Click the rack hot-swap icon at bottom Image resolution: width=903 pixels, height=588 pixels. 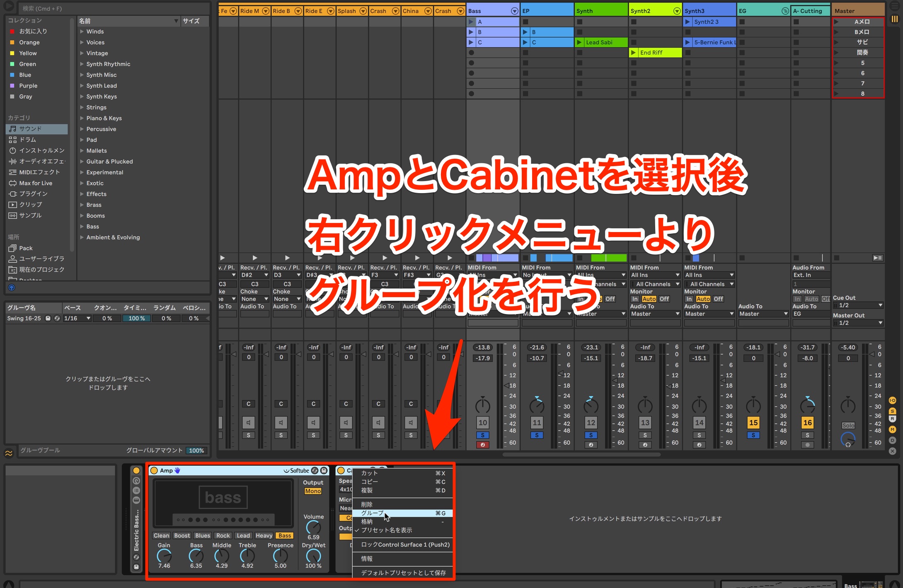136,557
